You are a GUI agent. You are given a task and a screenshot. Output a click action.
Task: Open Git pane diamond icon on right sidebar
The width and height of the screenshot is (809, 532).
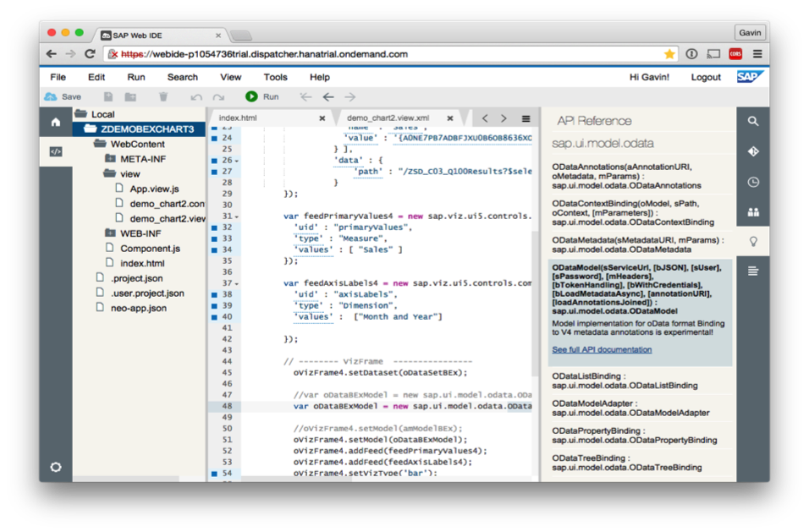(753, 151)
